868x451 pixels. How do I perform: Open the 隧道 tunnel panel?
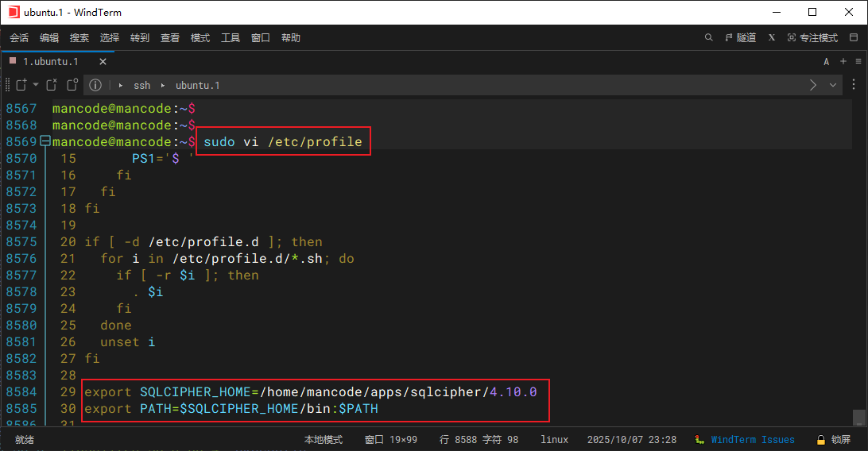click(740, 37)
